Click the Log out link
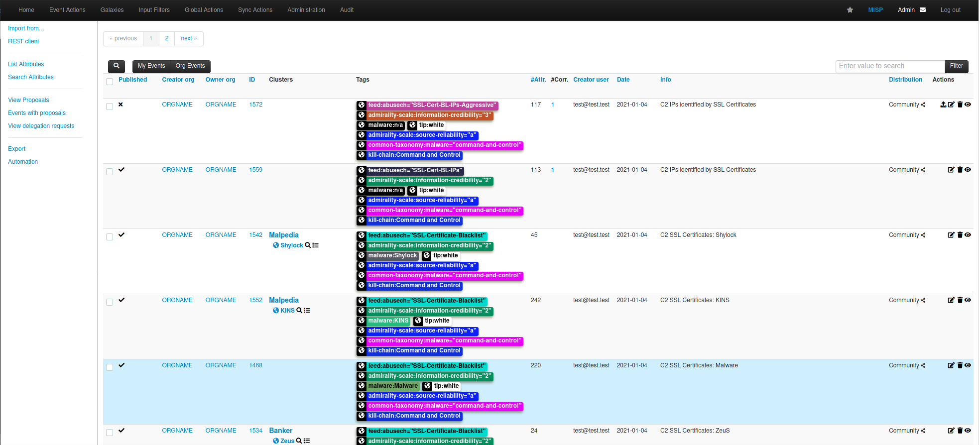This screenshot has height=445, width=980. click(x=950, y=10)
